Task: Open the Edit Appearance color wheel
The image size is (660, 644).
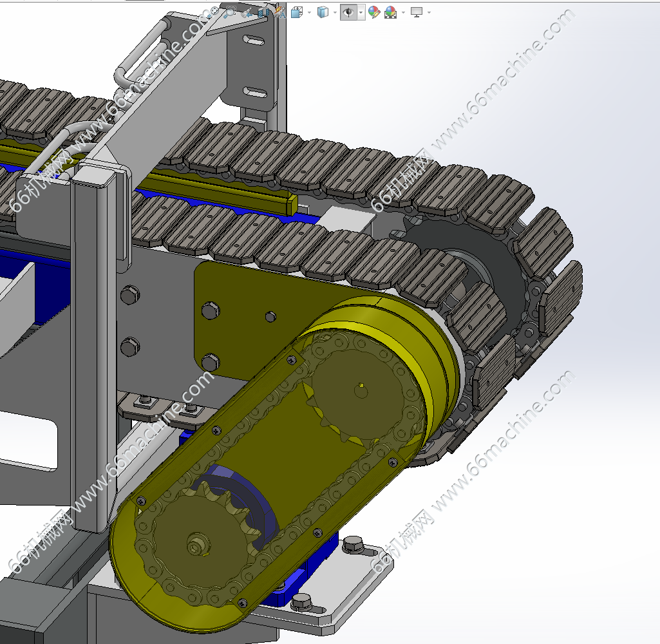Action: click(x=374, y=12)
